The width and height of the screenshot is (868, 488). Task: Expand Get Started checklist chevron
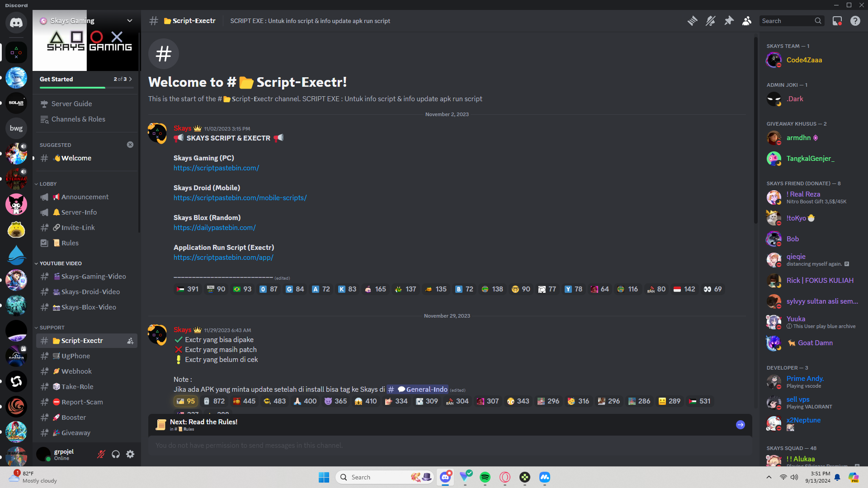click(131, 79)
